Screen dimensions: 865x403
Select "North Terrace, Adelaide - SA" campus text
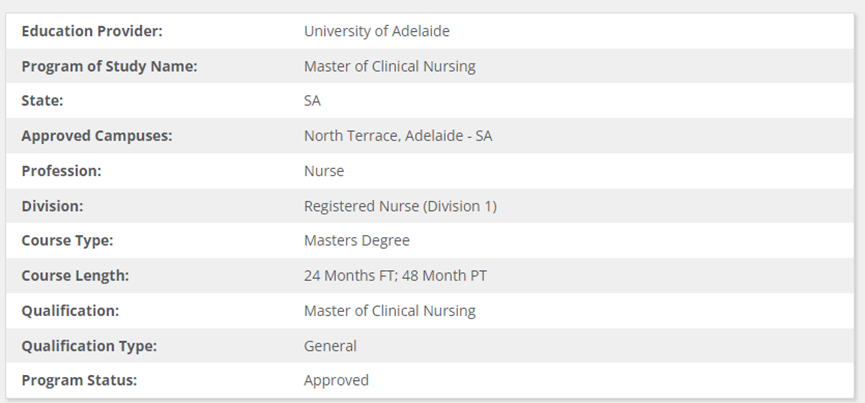click(398, 136)
